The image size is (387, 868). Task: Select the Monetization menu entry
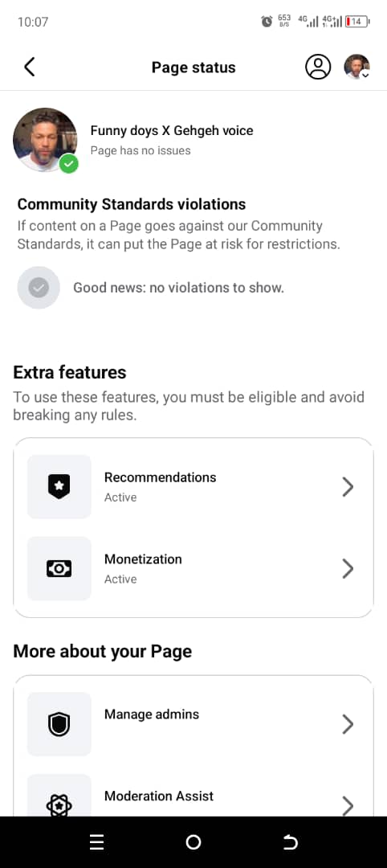click(x=193, y=568)
